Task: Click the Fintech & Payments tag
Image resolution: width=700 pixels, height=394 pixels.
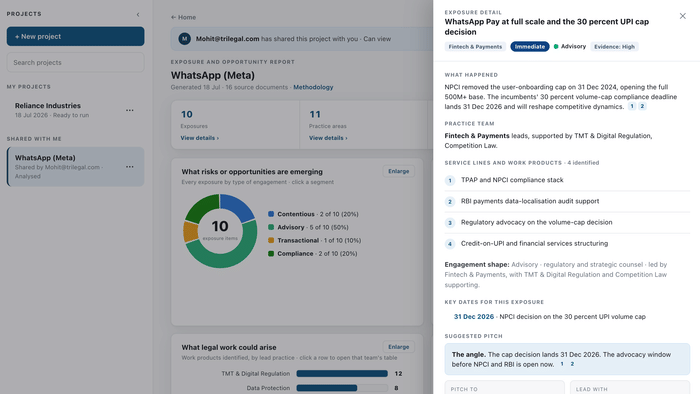Action: [x=475, y=46]
